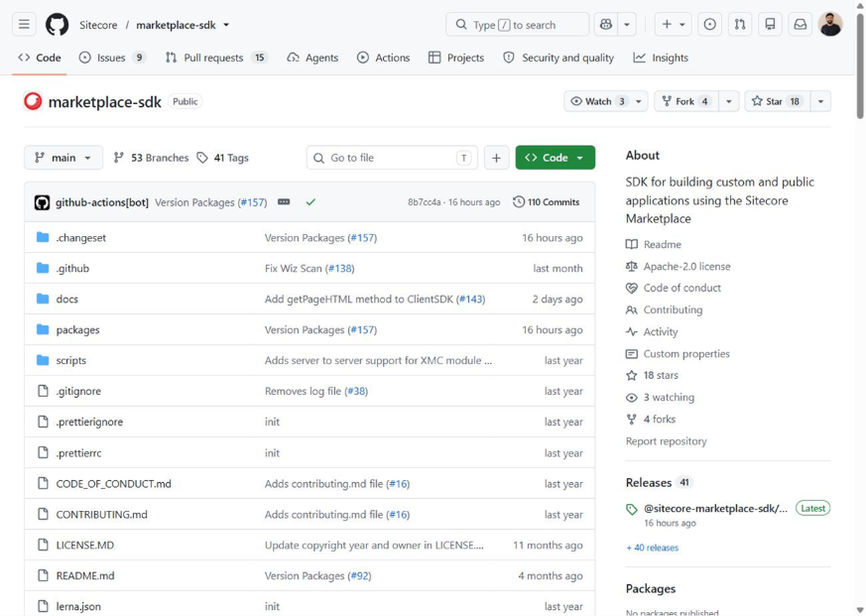Screen dimensions: 866x616
Task: Open the Copilot dropdown arrow
Action: (x=626, y=25)
